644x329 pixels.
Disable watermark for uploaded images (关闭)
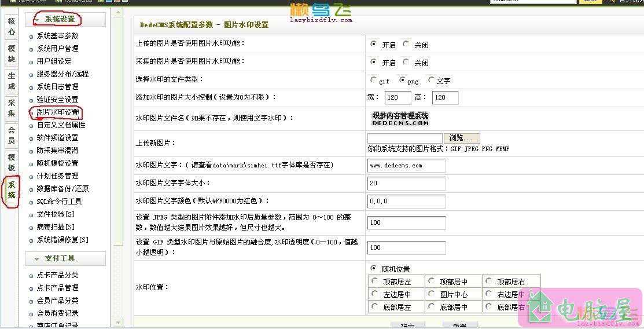click(x=406, y=44)
